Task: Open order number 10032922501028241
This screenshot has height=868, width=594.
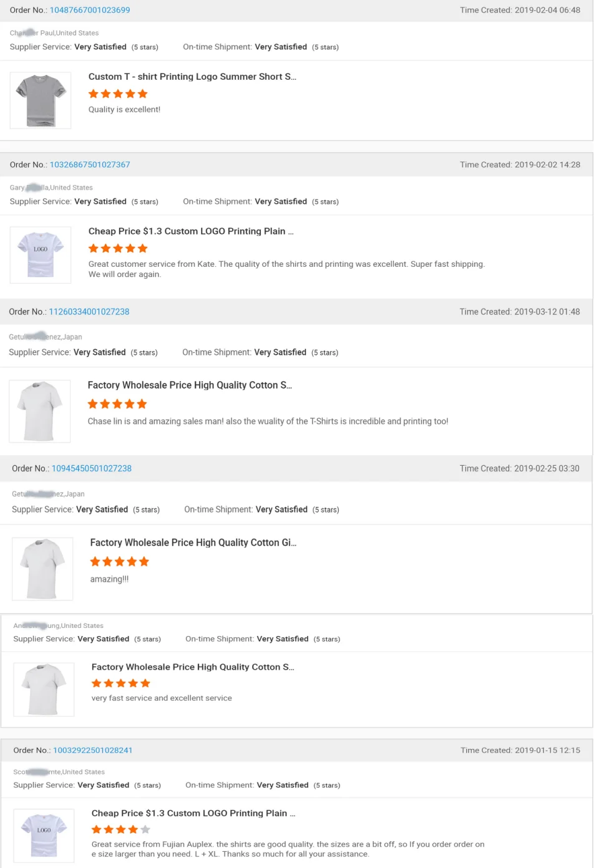Action: click(93, 750)
